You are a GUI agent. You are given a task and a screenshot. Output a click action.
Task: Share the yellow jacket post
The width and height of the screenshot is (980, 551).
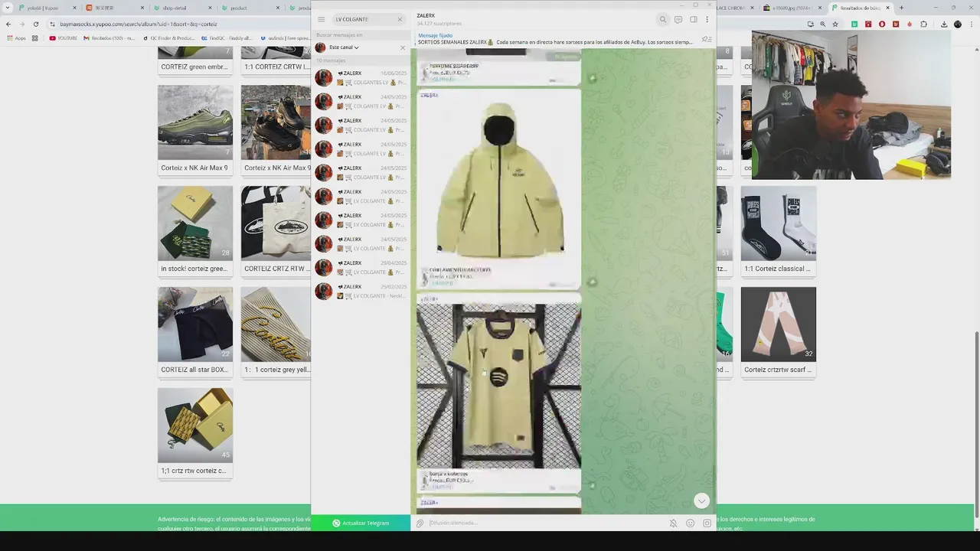(592, 282)
